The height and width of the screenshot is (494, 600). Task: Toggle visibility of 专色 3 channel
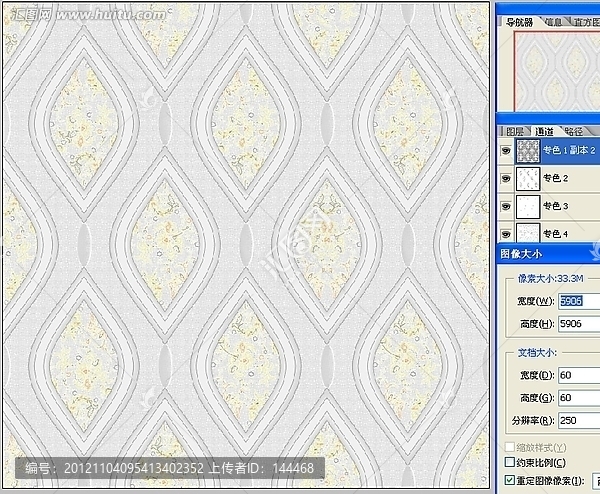(506, 207)
